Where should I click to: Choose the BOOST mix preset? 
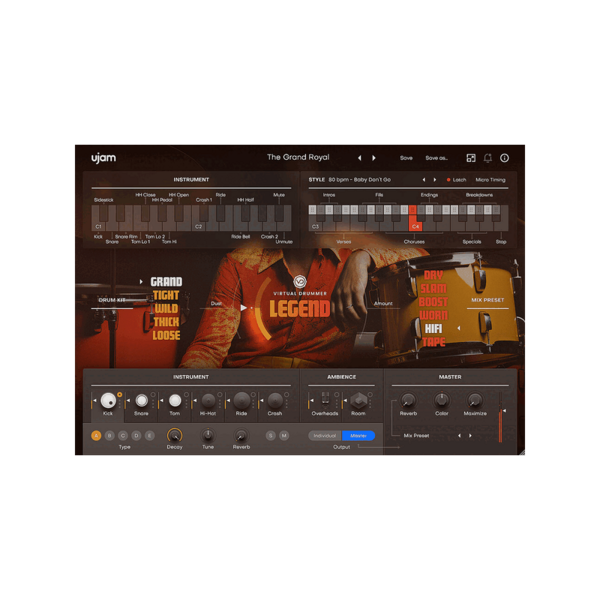pyautogui.click(x=433, y=302)
